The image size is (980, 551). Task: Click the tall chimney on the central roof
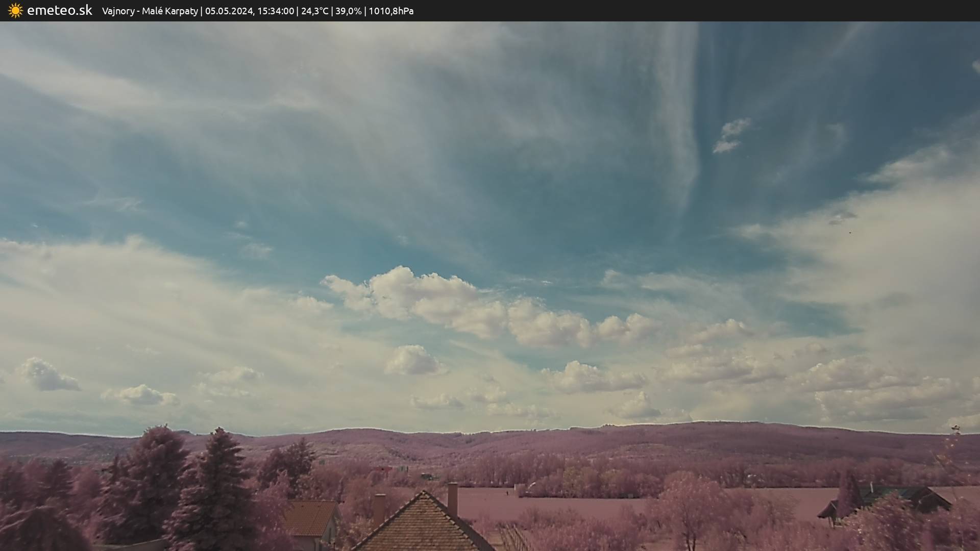(x=452, y=498)
